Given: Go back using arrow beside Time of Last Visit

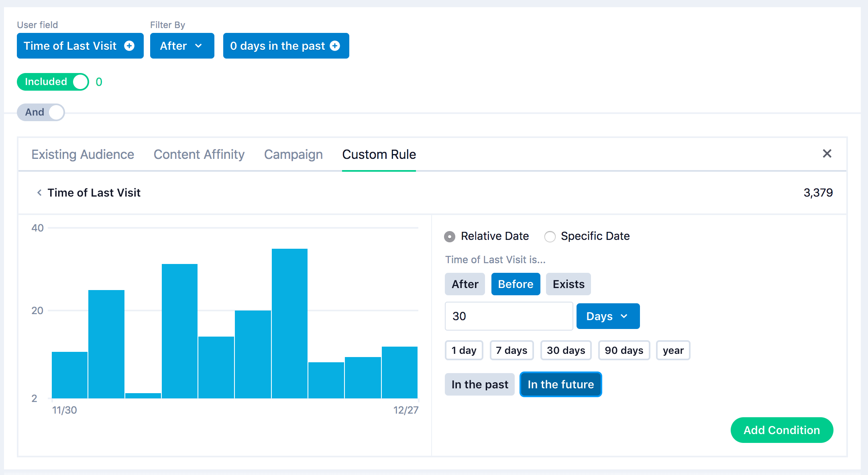Looking at the screenshot, I should point(39,193).
